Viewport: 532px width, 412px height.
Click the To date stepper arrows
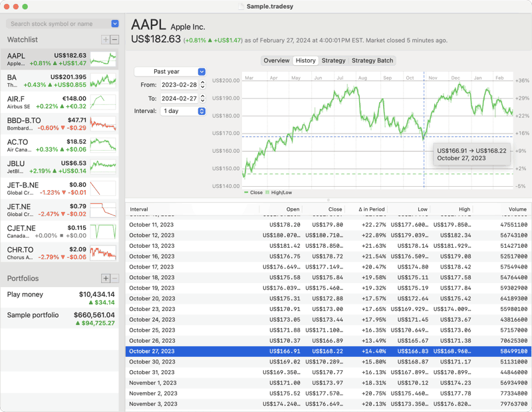click(x=203, y=98)
